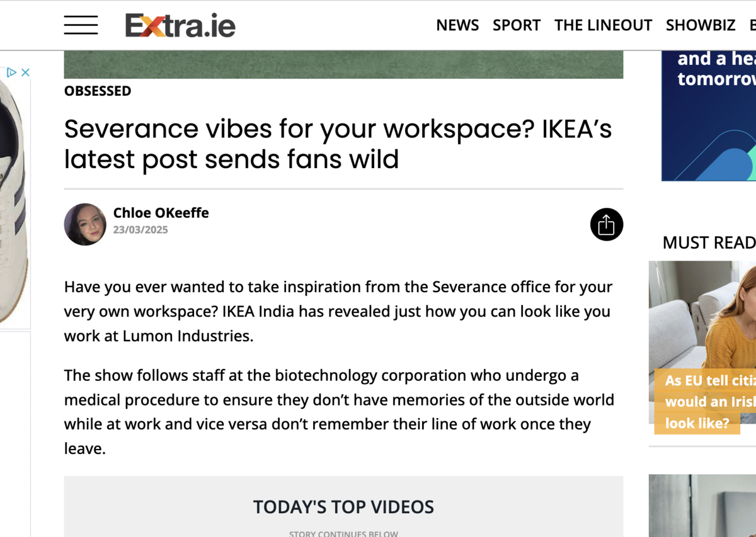The image size is (756, 537).
Task: Open the NEWS menu item
Action: [x=457, y=25]
